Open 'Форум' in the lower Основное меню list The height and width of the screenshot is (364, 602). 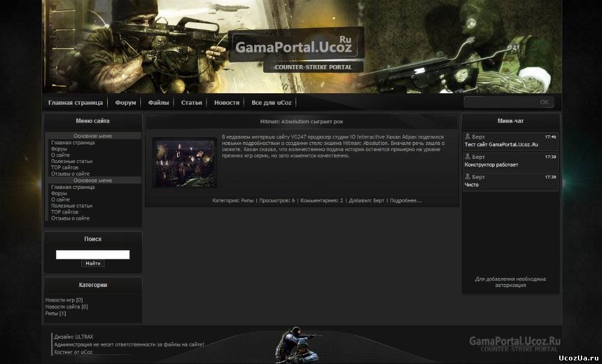click(59, 193)
